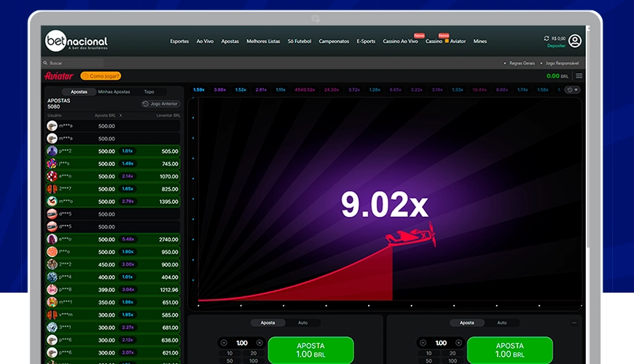The width and height of the screenshot is (634, 364).
Task: Switch right panel to Aposta mode
Action: pyautogui.click(x=466, y=323)
